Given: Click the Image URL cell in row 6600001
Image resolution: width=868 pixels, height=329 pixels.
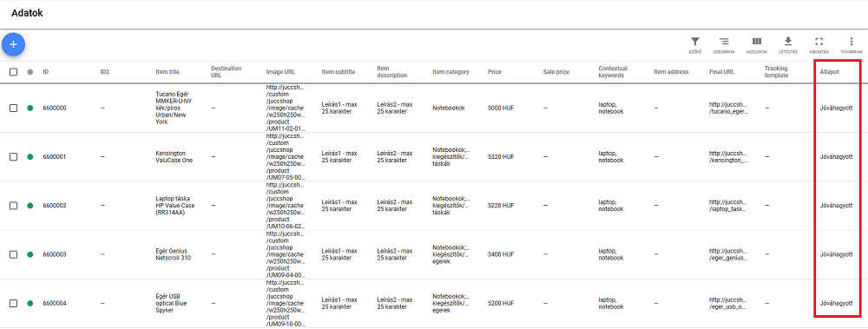Looking at the screenshot, I should (285, 157).
